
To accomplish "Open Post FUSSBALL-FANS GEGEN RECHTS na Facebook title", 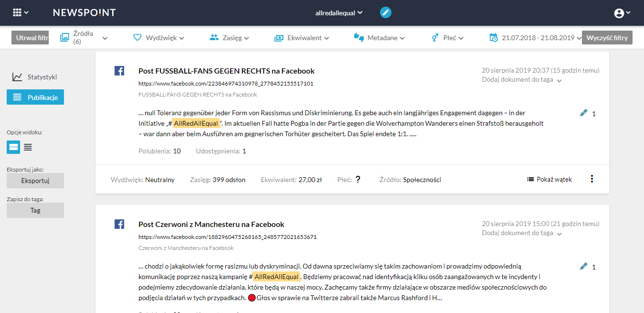I will pos(226,71).
